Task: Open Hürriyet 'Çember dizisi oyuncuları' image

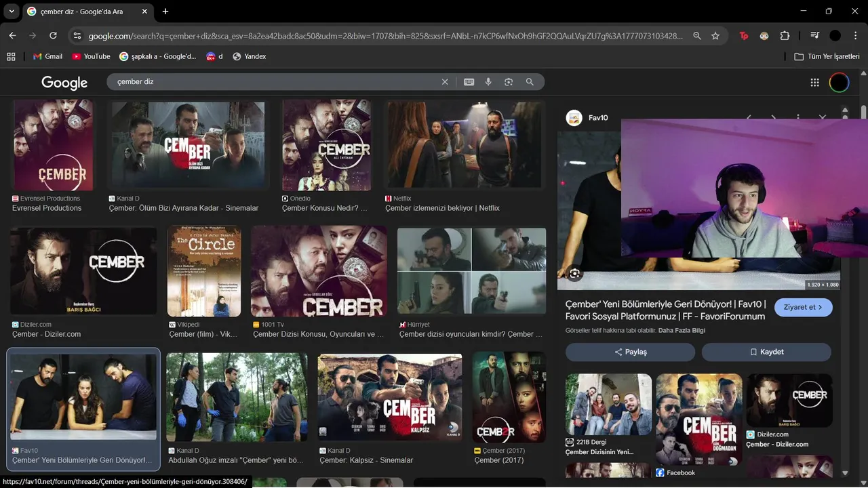Action: click(x=471, y=271)
